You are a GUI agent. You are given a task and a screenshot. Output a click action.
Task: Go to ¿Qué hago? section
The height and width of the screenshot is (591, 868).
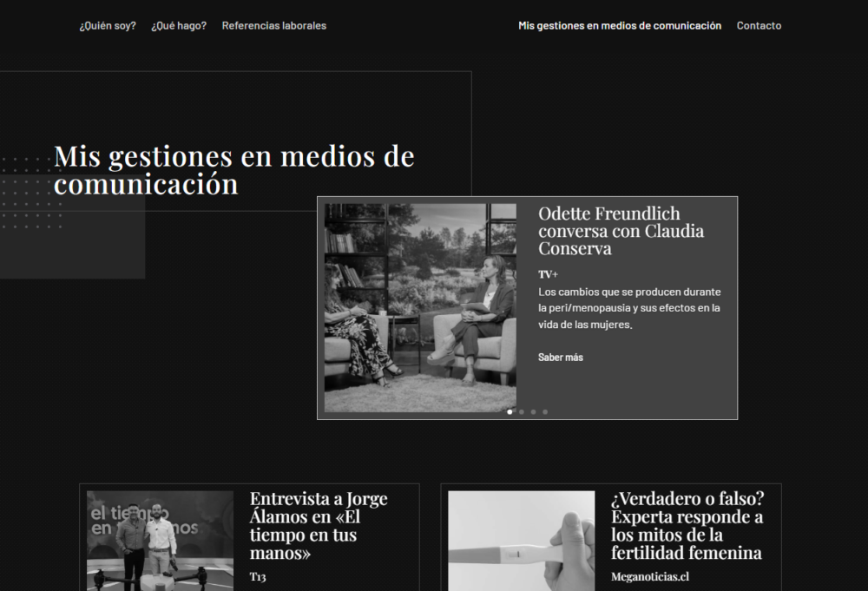coord(179,26)
